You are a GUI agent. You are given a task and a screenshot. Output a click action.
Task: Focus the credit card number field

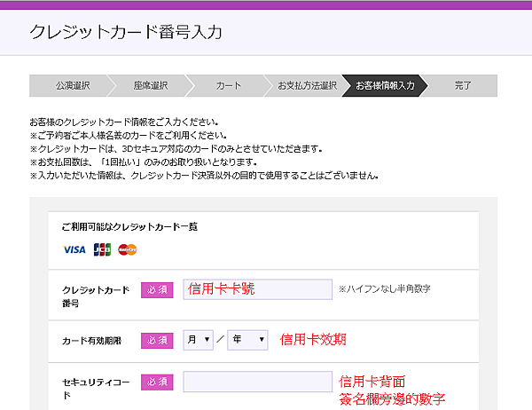(257, 290)
